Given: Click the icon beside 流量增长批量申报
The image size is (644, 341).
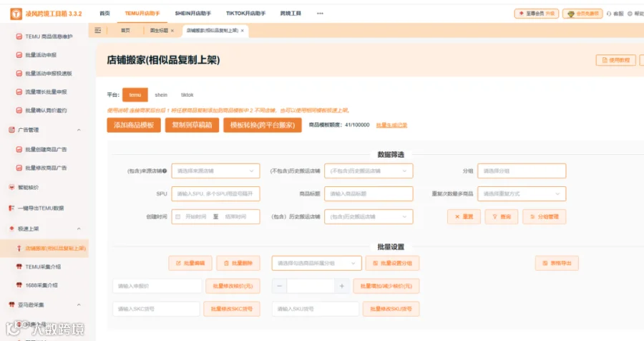Looking at the screenshot, I should (19, 92).
